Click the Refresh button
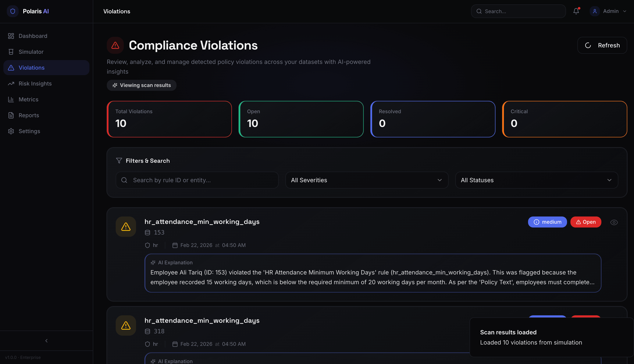The image size is (634, 364). (x=602, y=45)
